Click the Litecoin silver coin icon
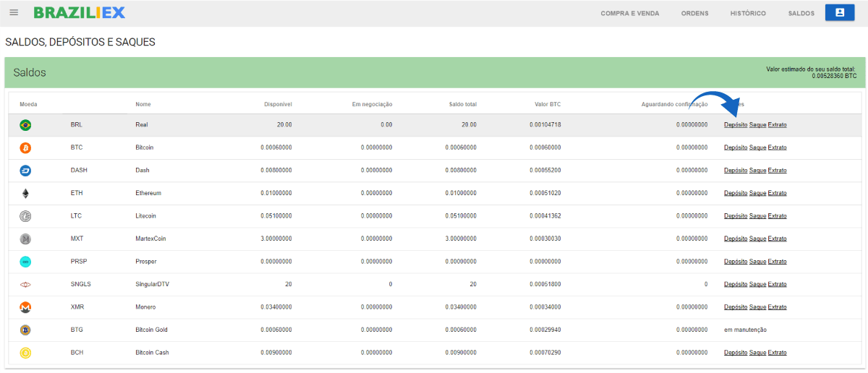This screenshot has height=373, width=868. 25,216
